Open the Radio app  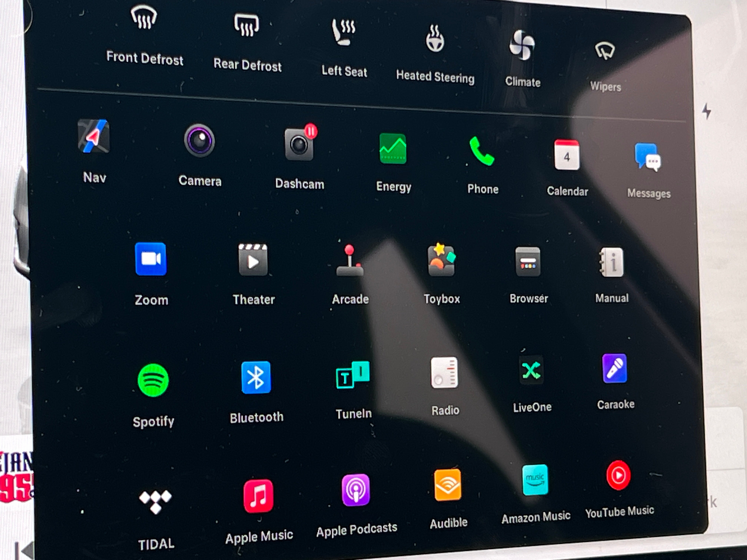point(444,373)
